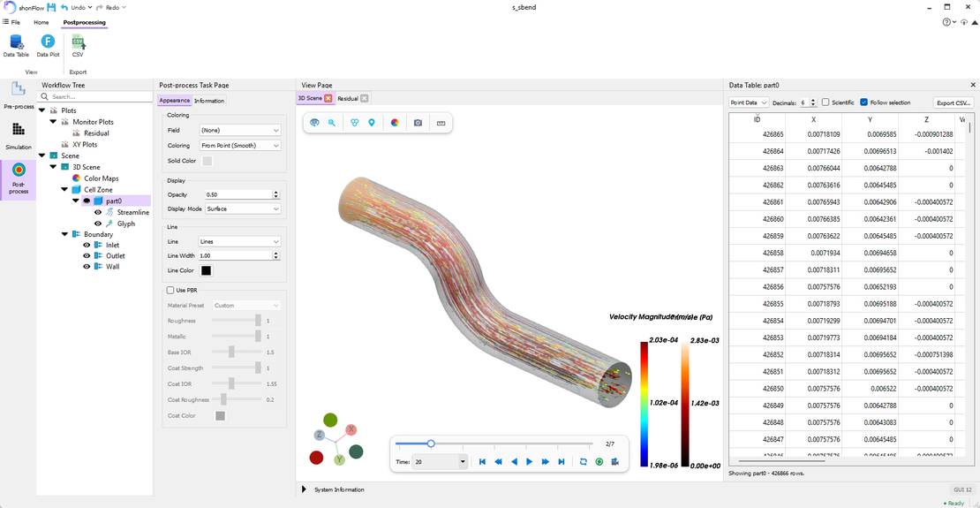980x508 pixels.
Task: Switch to the Simulation sidebar section
Action: 19,136
